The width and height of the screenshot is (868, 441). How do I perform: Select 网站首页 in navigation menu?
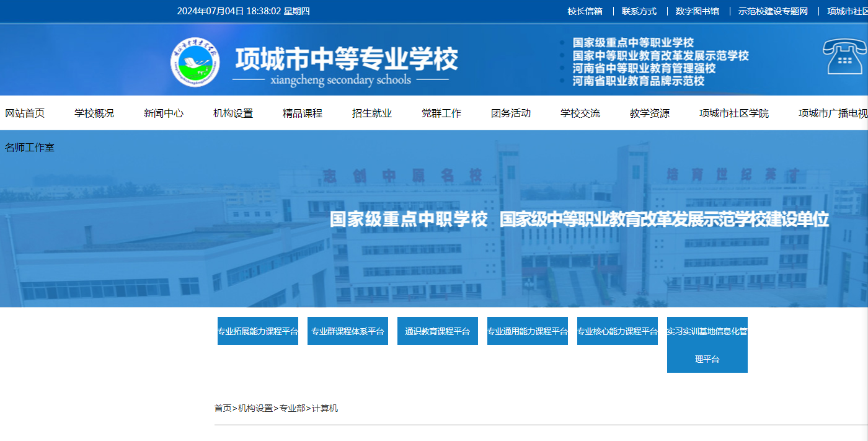[x=25, y=113]
